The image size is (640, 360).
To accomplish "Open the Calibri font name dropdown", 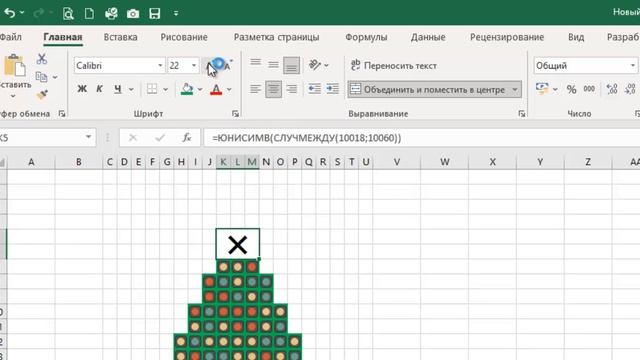I will pyautogui.click(x=160, y=65).
